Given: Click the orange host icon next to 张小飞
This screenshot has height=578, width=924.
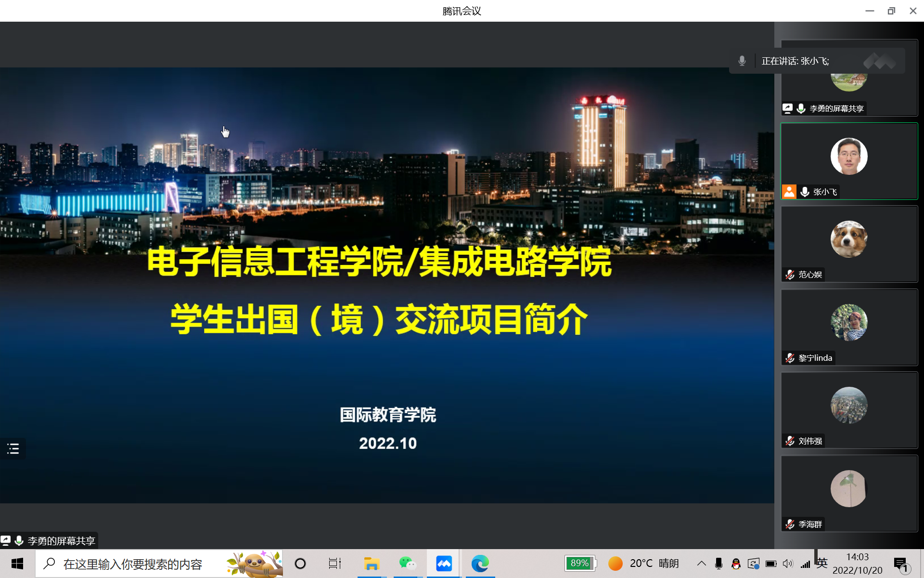Looking at the screenshot, I should pos(789,192).
